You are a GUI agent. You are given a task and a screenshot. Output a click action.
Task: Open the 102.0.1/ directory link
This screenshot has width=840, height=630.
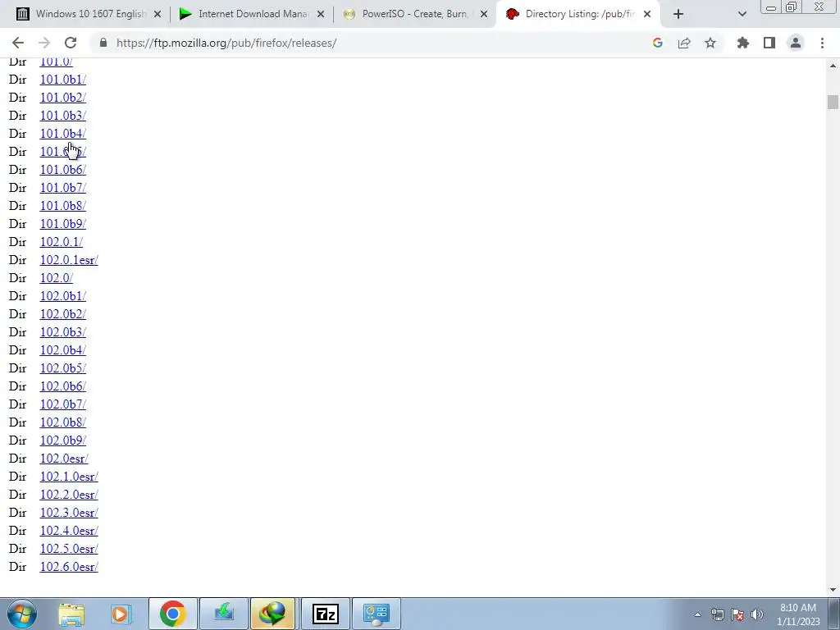[x=61, y=242]
